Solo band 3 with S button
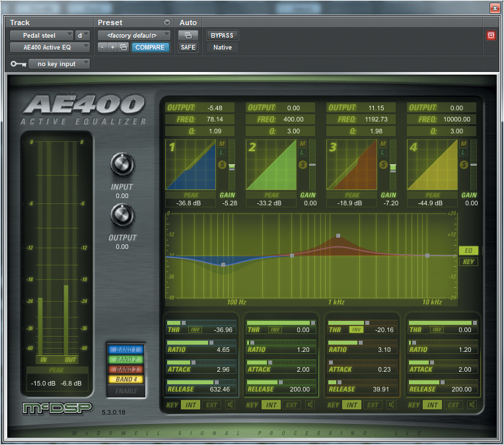The height and width of the screenshot is (445, 504). click(383, 165)
